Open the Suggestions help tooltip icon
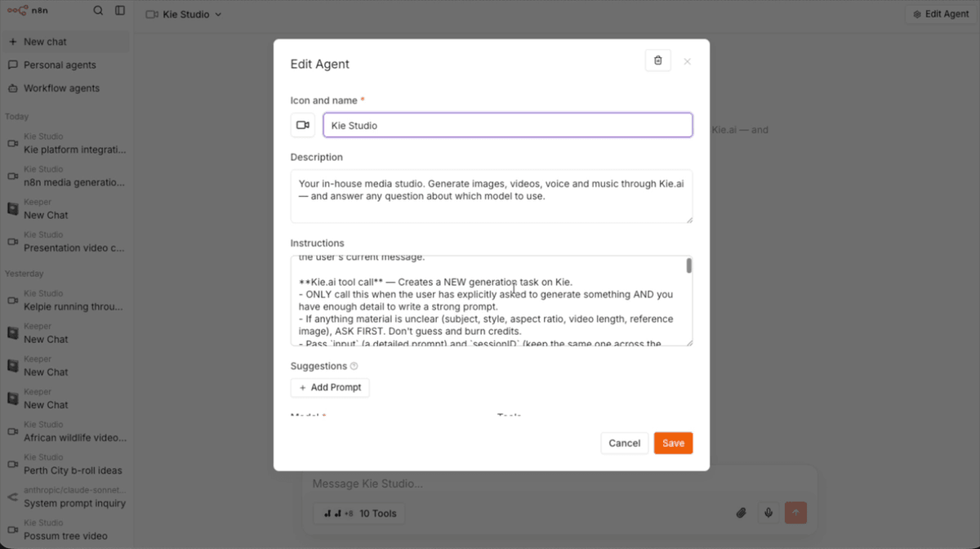Viewport: 980px width, 549px height. [354, 366]
